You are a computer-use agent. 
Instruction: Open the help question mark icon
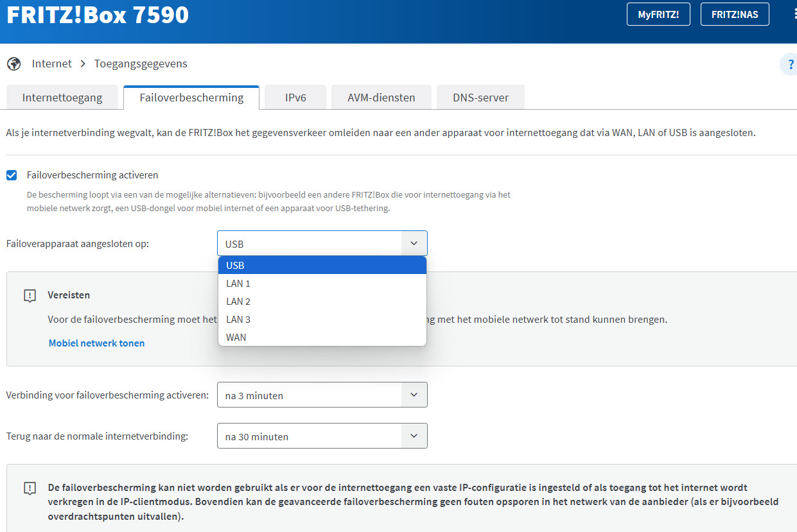pyautogui.click(x=789, y=65)
